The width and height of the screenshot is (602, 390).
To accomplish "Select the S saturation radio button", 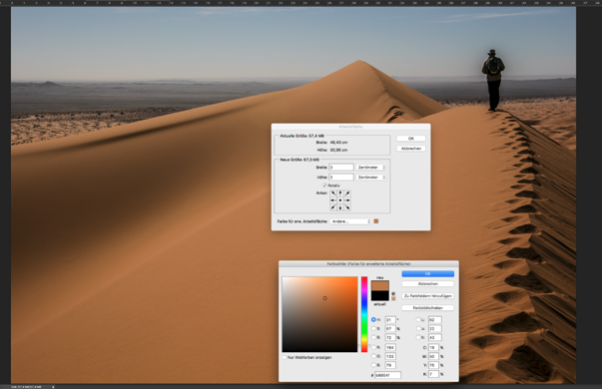I will pyautogui.click(x=374, y=329).
